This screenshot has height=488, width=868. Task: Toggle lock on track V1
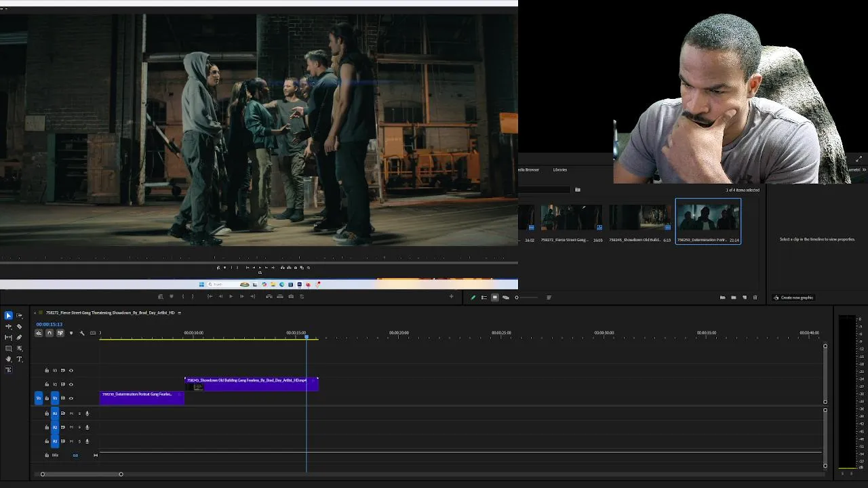[47, 398]
